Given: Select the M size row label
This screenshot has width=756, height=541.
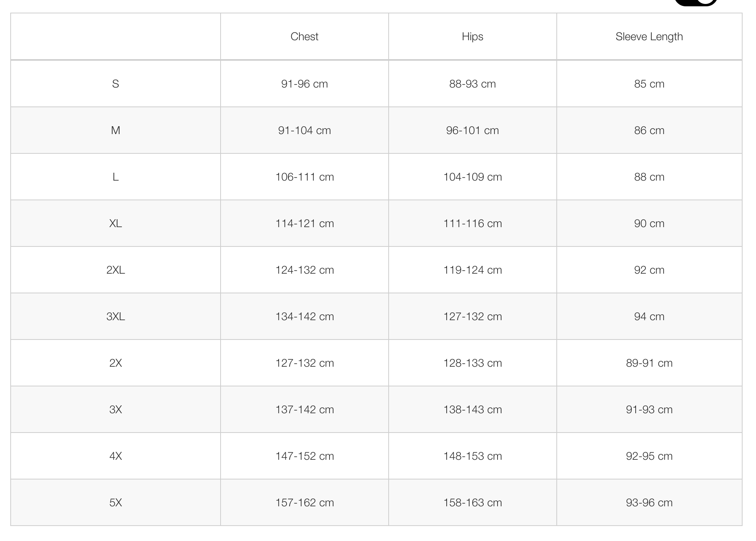Looking at the screenshot, I should [x=116, y=131].
